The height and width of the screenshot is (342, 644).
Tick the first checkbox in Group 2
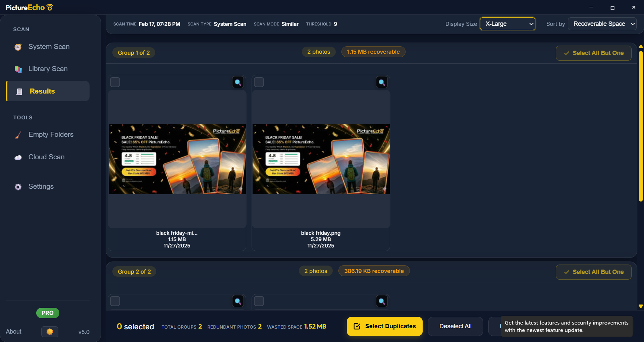(115, 301)
